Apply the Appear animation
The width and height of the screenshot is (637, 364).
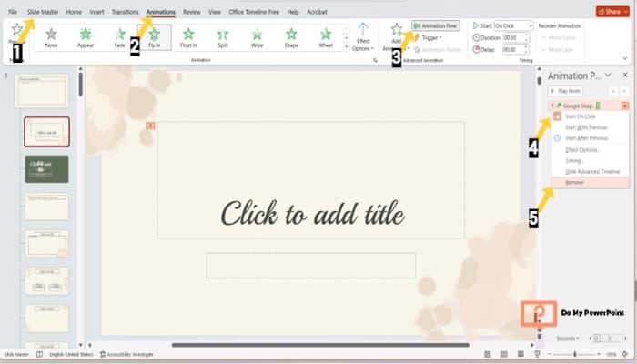tap(86, 37)
